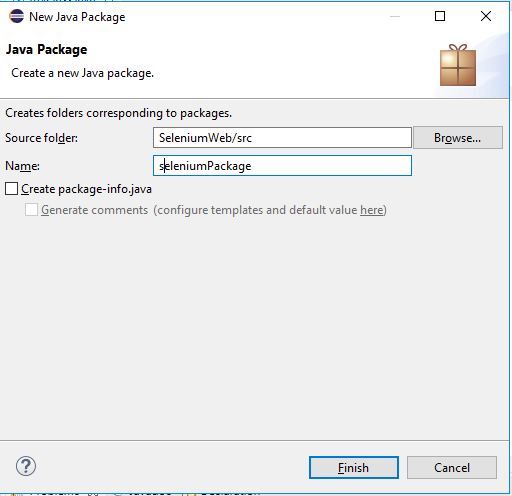
Task: Minimize the New Java Package dialog
Action: click(395, 16)
